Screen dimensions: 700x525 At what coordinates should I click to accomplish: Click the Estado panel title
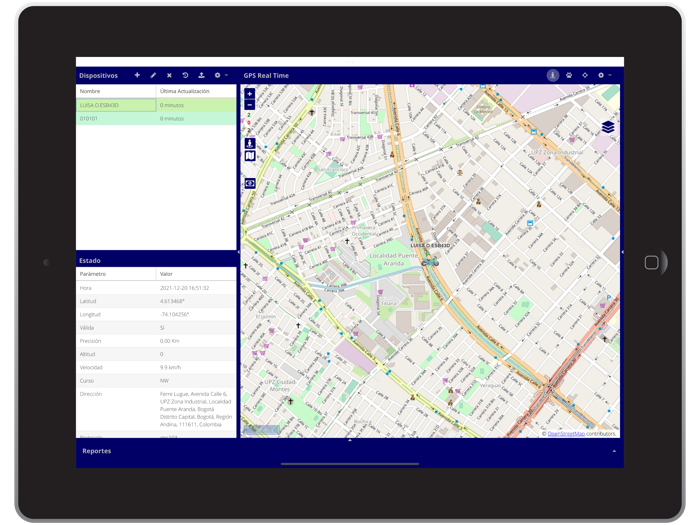pyautogui.click(x=90, y=260)
